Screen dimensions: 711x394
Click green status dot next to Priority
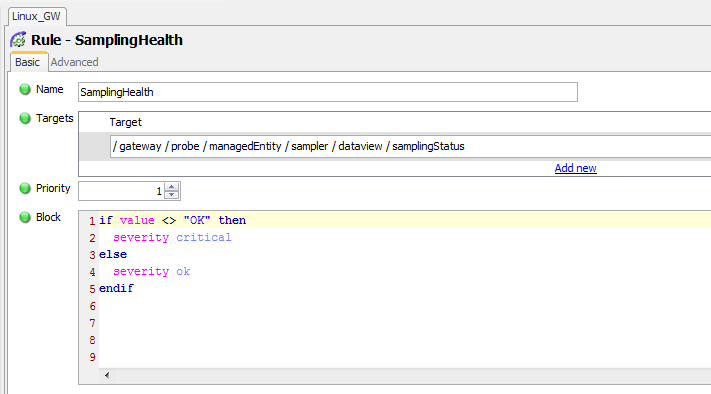(25, 188)
